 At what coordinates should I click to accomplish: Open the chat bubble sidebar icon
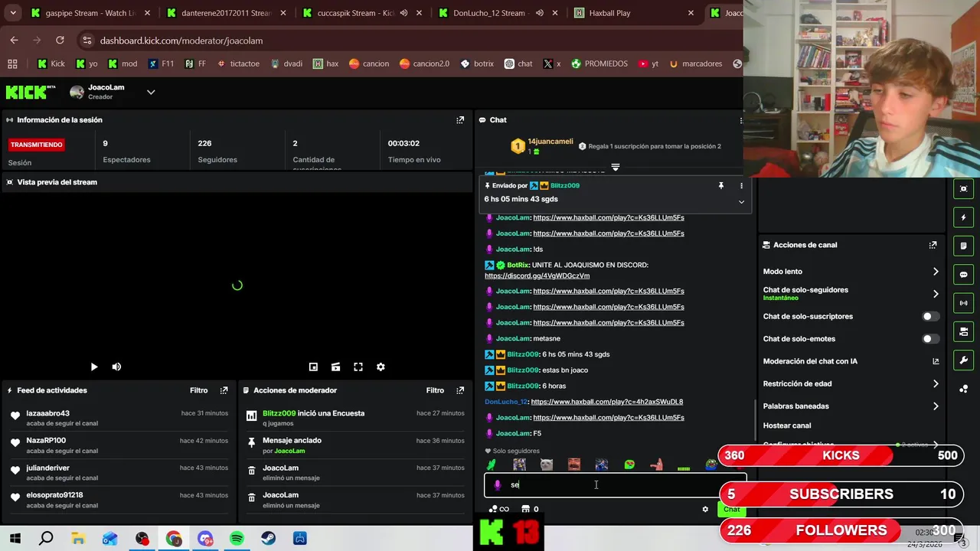click(x=963, y=275)
